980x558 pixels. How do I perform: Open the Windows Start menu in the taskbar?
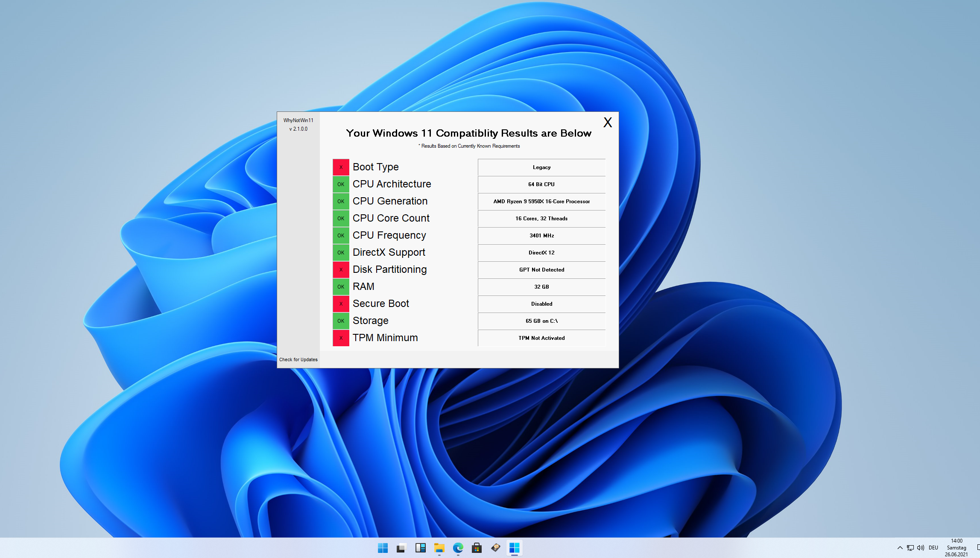[383, 548]
